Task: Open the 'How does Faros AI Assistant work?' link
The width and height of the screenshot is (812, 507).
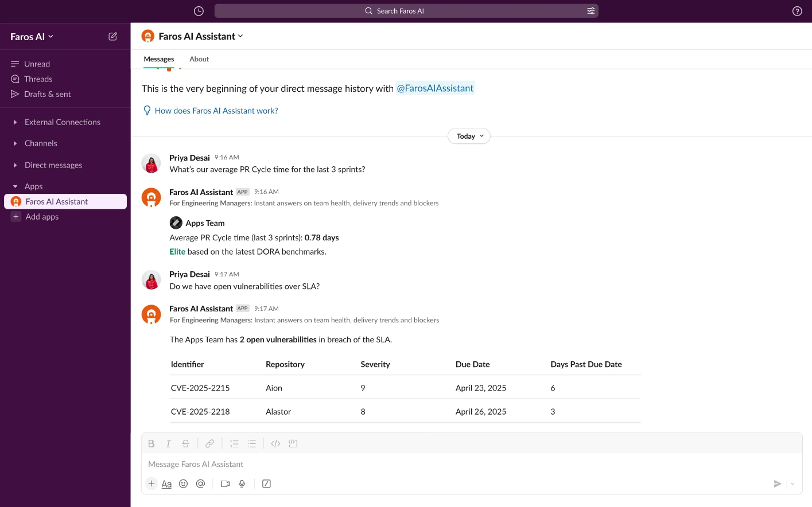Action: tap(217, 110)
